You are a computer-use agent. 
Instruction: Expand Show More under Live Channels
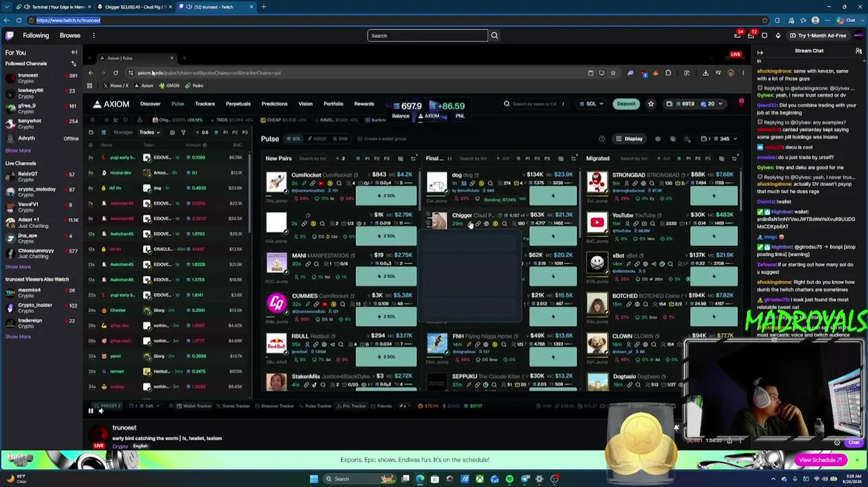point(18,266)
